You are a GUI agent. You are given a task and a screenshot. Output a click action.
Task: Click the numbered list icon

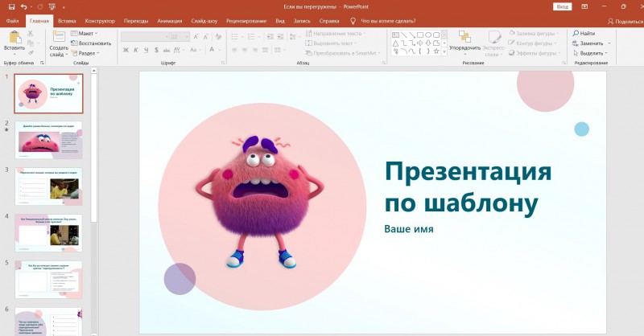(x=252, y=37)
